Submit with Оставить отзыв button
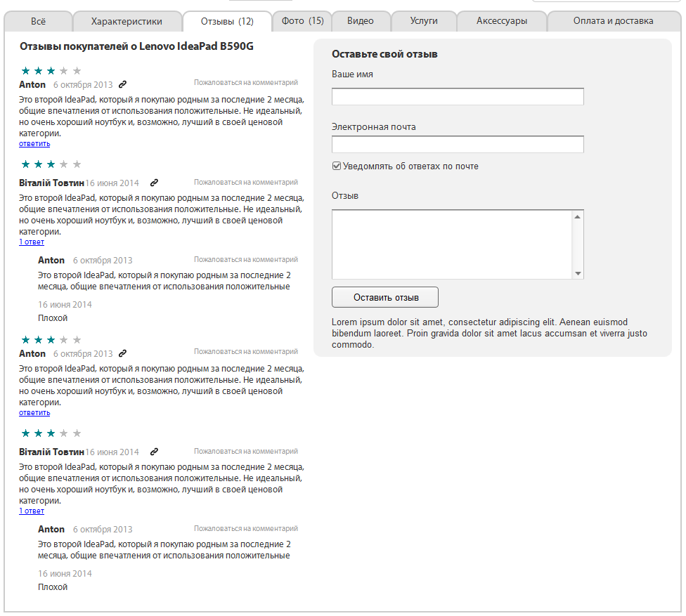Screen dimensions: 686x616 coord(385,297)
